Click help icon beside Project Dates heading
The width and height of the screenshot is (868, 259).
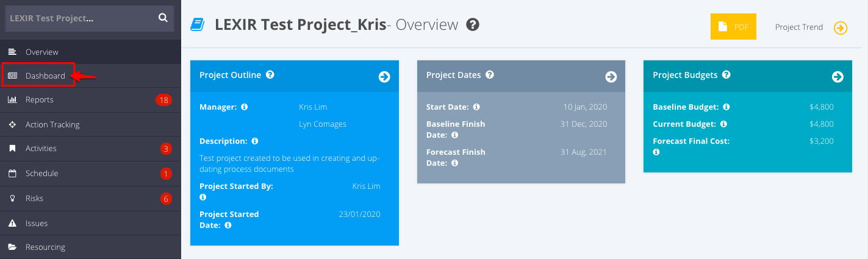tap(490, 75)
